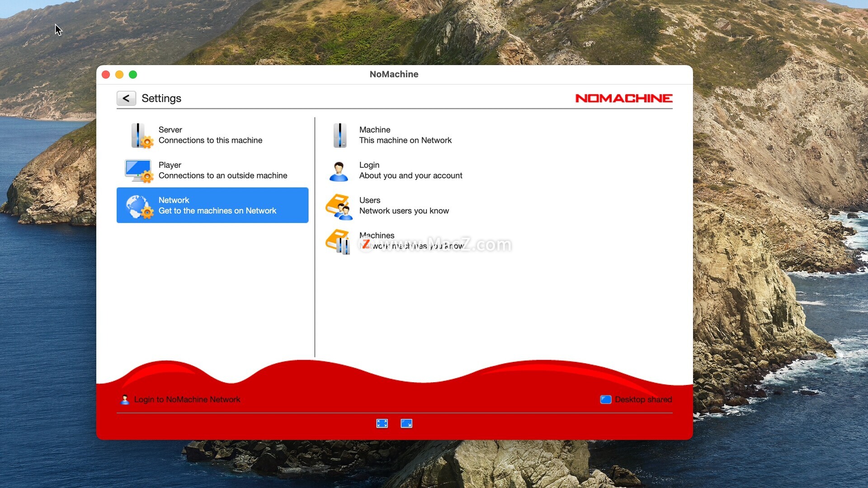Click the Machine tower icon
This screenshot has width=868, height=488.
[340, 136]
